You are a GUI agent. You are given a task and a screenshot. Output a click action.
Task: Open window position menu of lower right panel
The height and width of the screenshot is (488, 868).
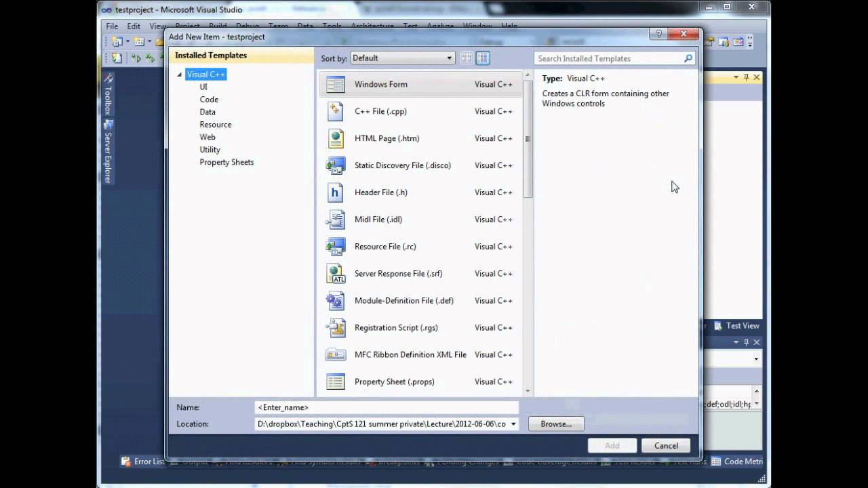736,342
